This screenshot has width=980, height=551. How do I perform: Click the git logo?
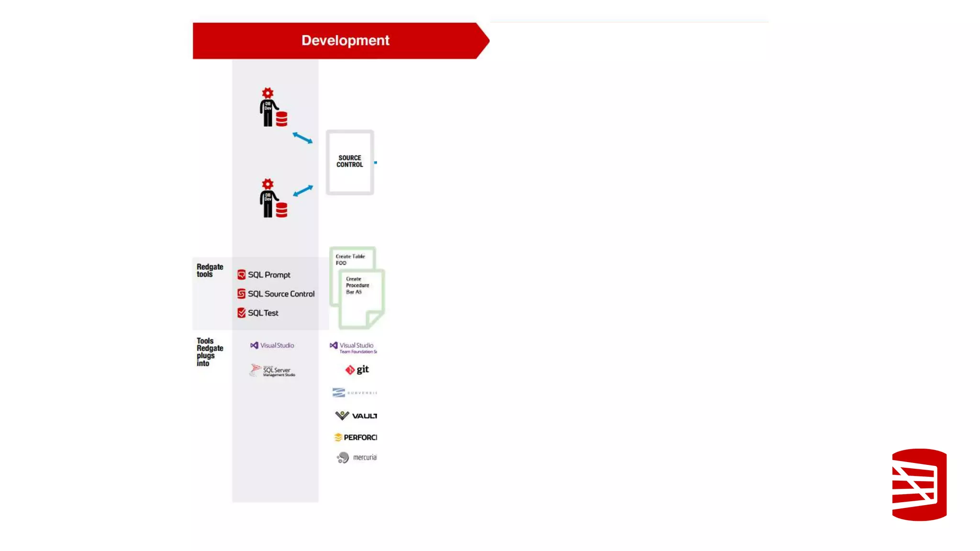[x=357, y=370]
